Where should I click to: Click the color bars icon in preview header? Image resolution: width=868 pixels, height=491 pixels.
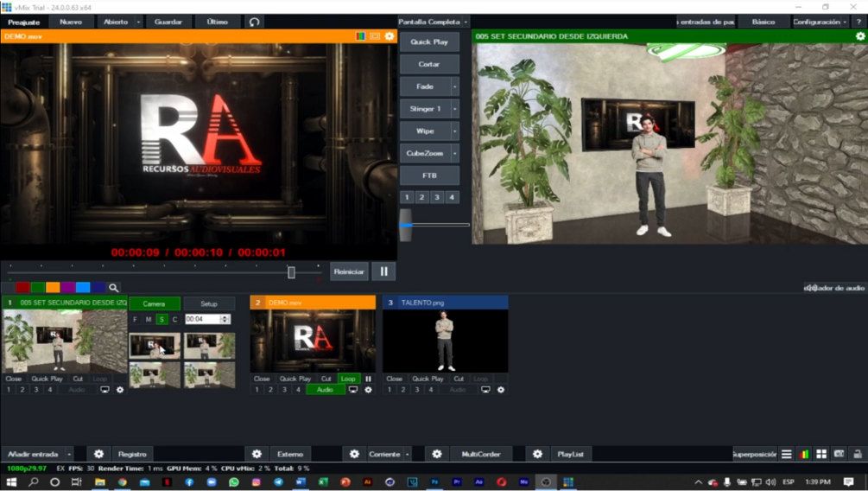tap(360, 36)
